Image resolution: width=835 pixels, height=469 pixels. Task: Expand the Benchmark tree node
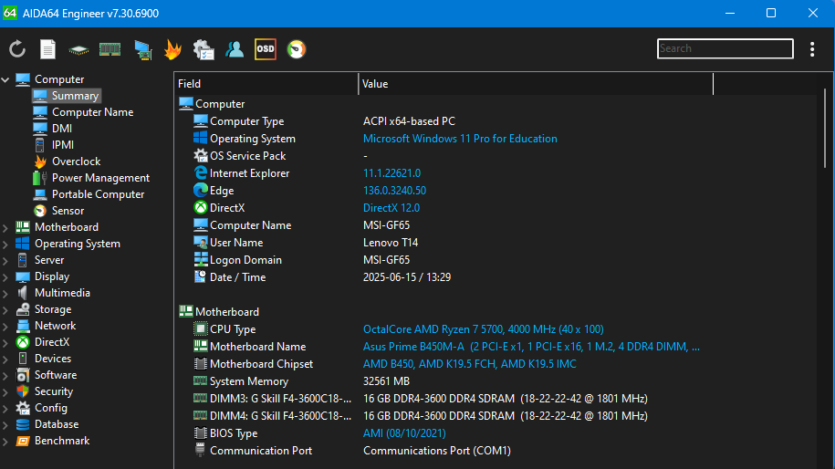pos(5,441)
